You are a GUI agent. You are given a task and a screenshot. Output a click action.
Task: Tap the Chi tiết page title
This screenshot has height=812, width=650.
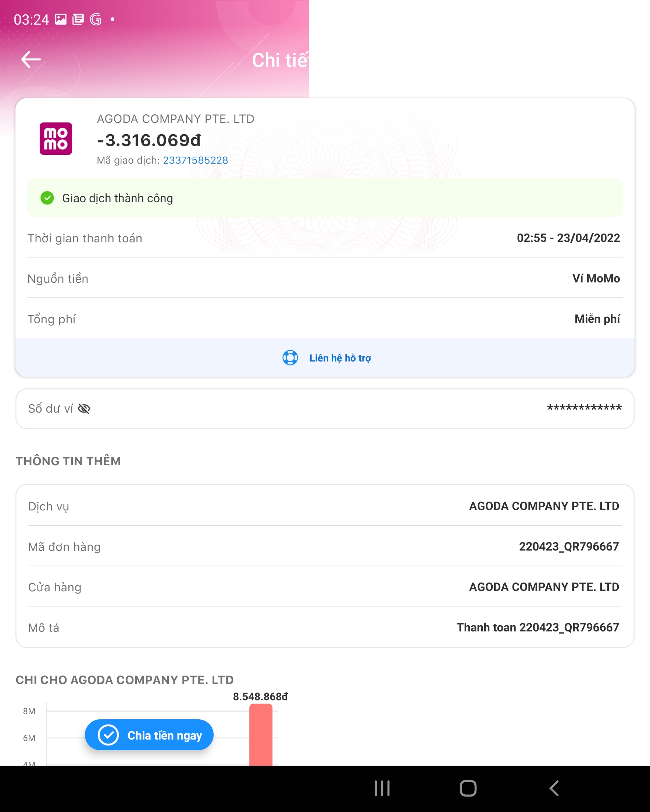pos(280,60)
